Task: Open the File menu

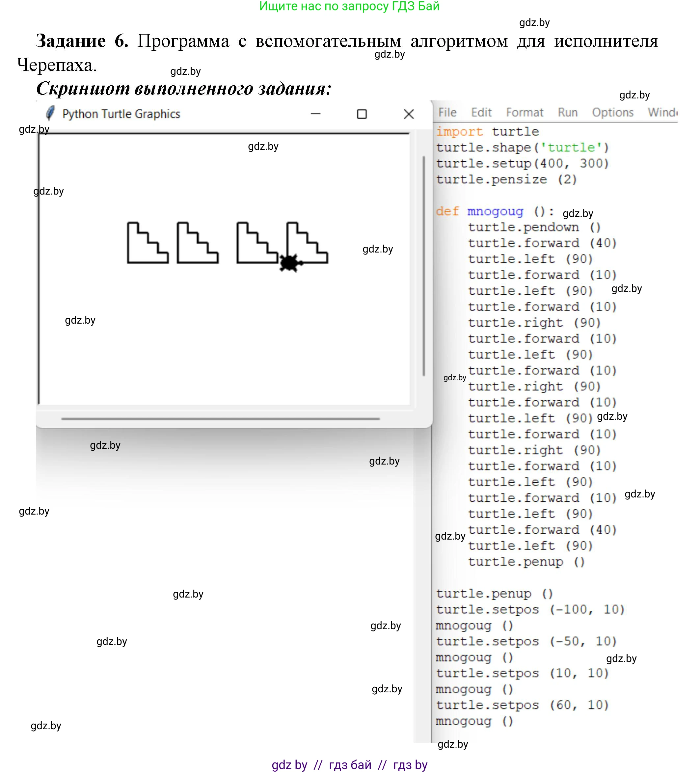Action: click(447, 112)
